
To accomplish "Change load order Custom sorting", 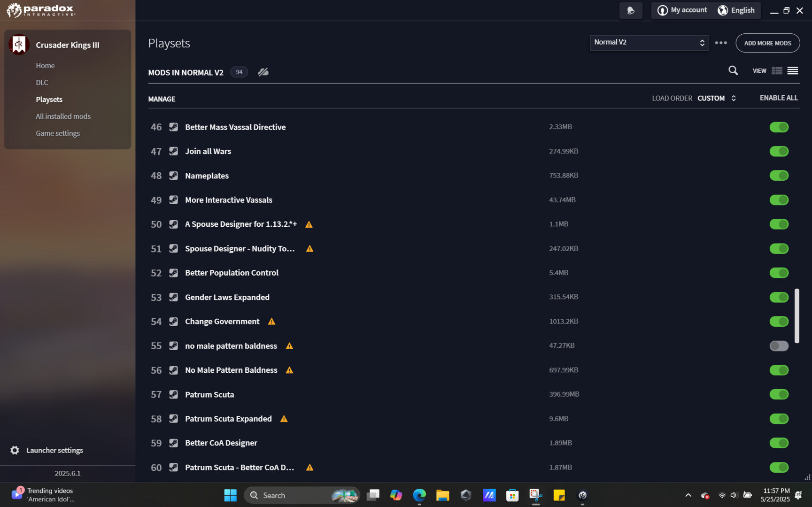I will point(717,98).
